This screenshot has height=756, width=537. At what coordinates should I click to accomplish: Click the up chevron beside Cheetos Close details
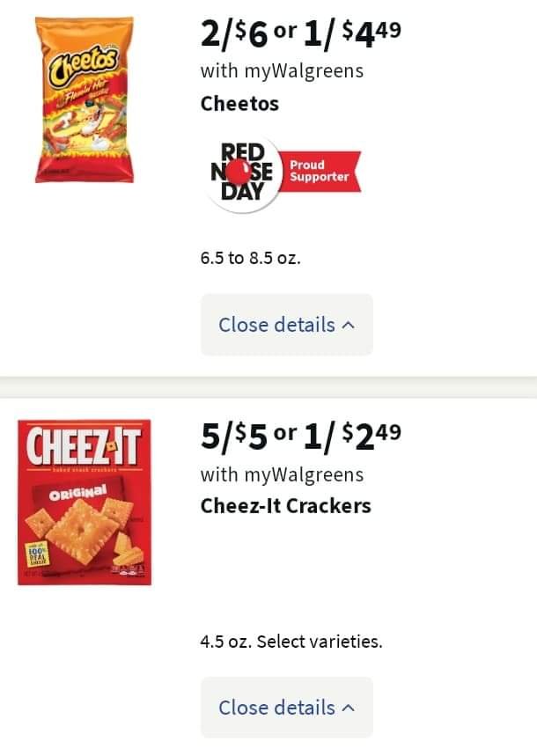tap(349, 325)
